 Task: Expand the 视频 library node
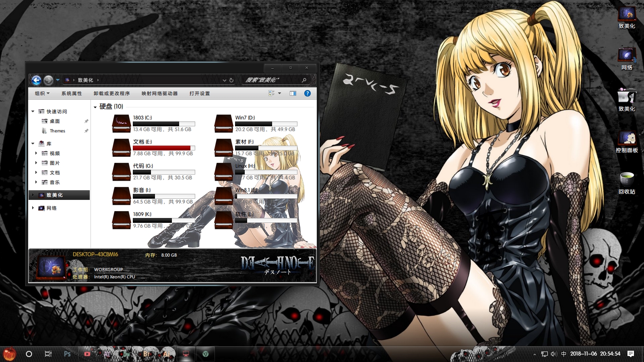36,153
